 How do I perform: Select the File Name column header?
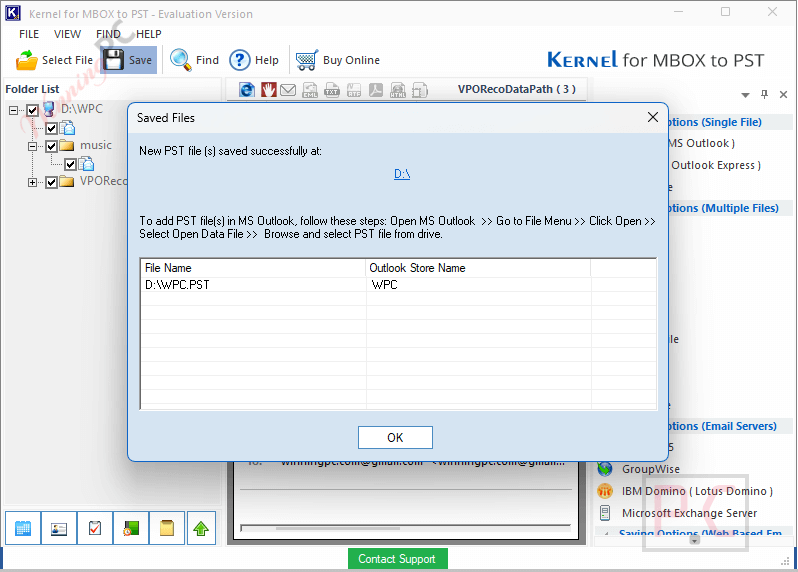(x=253, y=268)
